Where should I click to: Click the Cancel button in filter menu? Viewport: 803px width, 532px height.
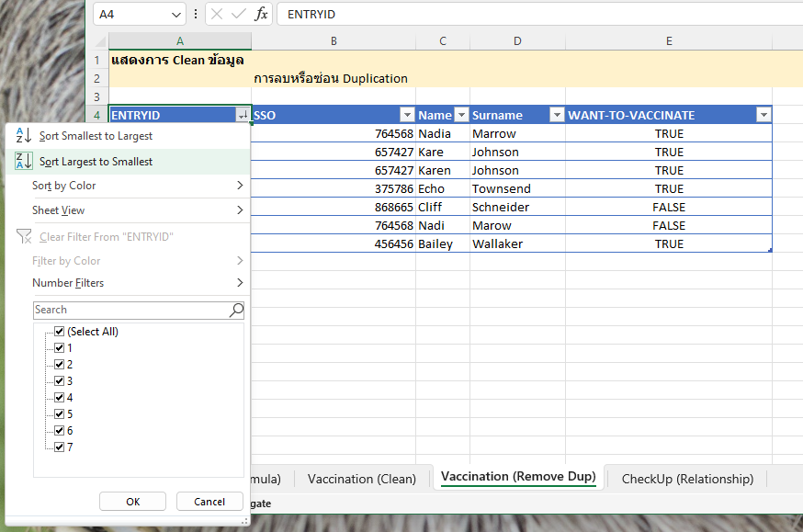coord(209,502)
